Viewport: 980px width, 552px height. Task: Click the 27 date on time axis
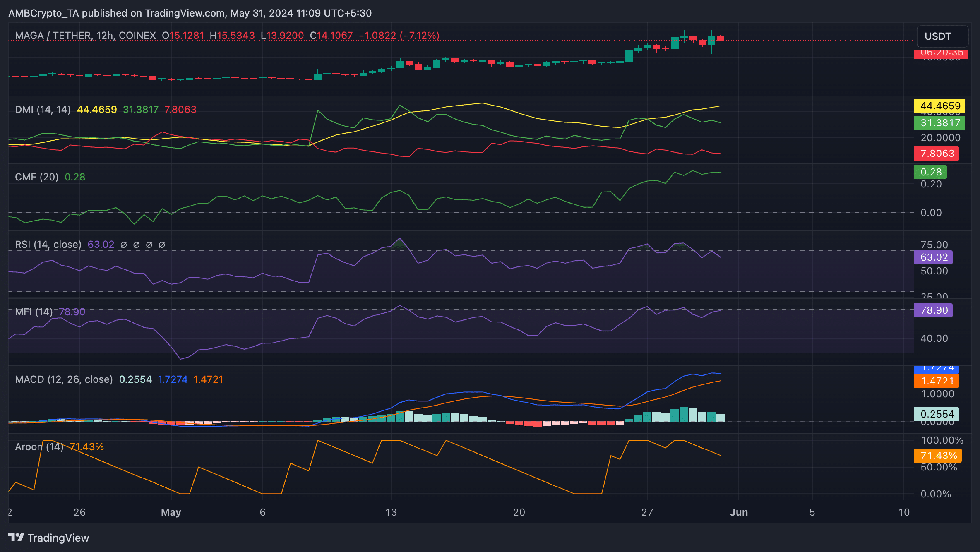tap(647, 512)
